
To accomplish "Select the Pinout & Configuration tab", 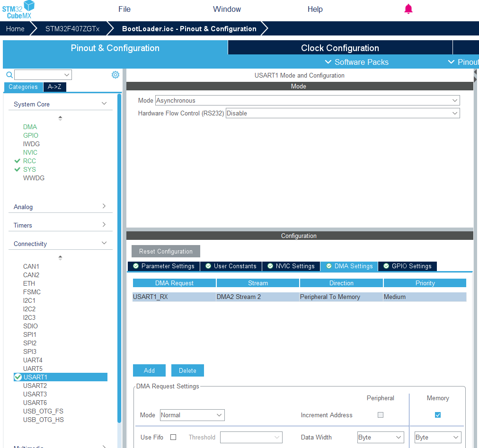I will [x=115, y=48].
